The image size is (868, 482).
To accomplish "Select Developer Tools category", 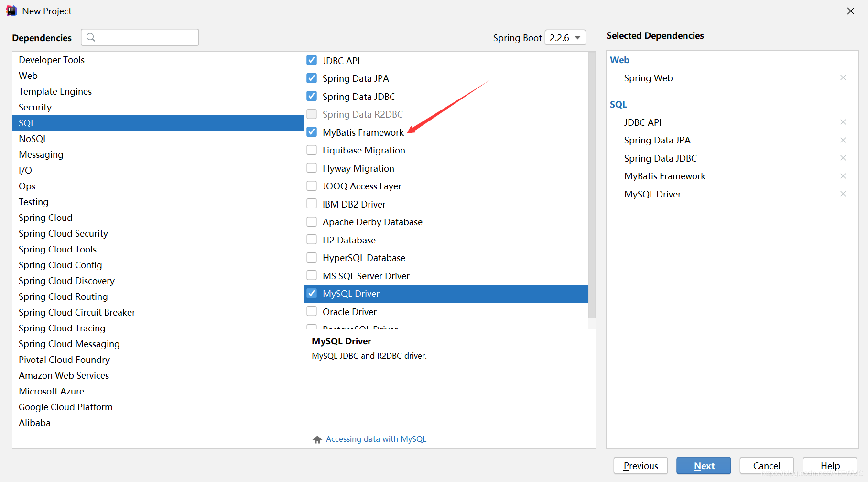I will [158, 60].
